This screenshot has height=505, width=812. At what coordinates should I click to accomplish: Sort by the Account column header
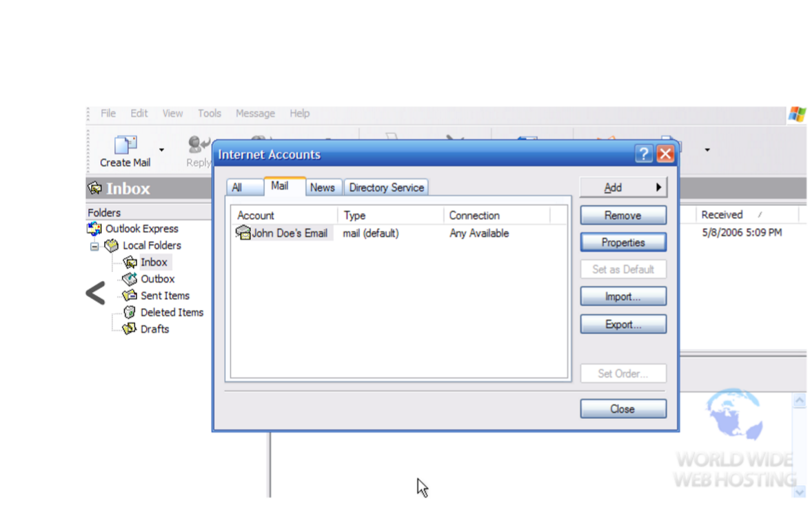[284, 215]
